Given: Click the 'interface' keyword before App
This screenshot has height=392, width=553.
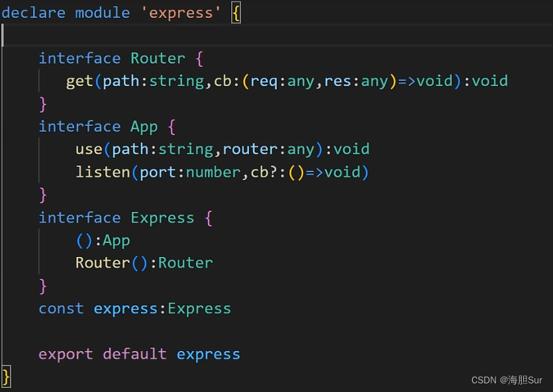Looking at the screenshot, I should click(79, 126).
